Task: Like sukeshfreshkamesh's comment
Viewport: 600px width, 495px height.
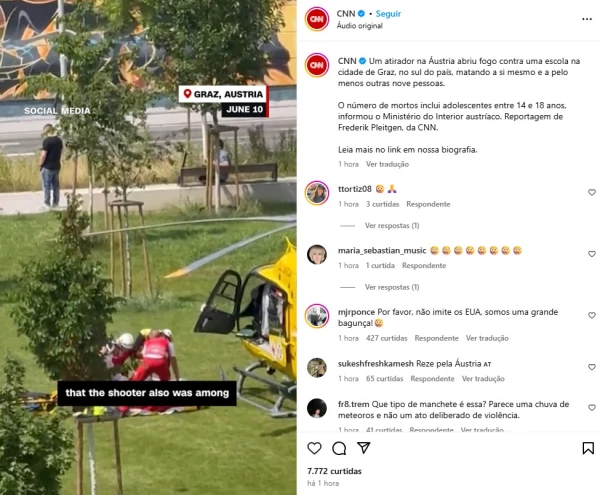Action: [x=592, y=367]
